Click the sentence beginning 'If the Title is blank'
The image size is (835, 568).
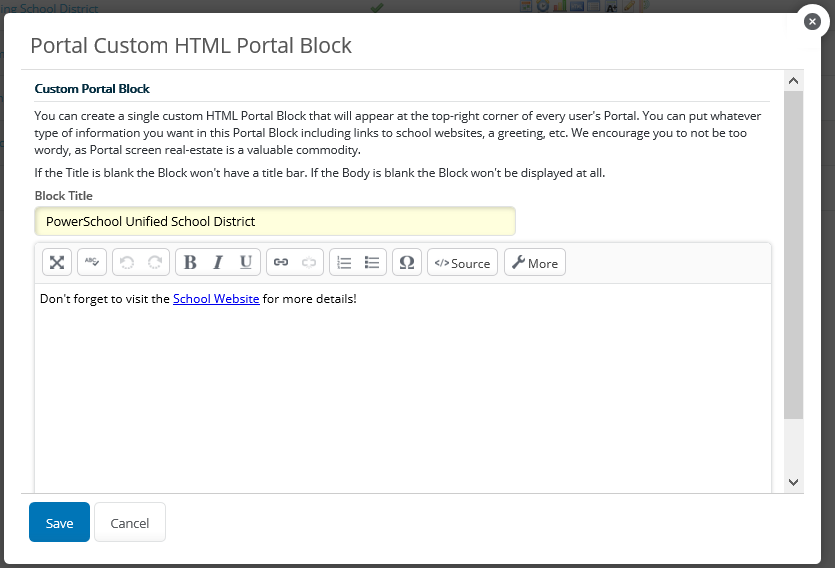point(320,173)
